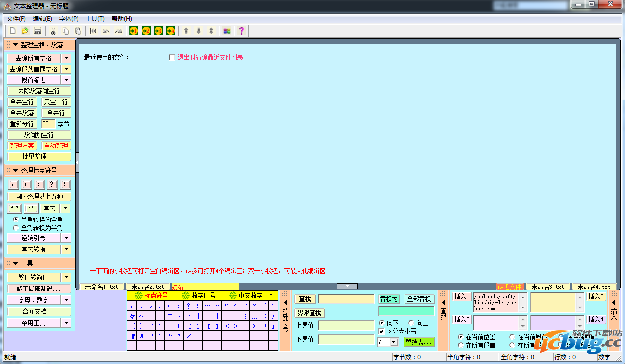Click the Open file folder icon
Screen dimensions: 625x364
pyautogui.click(x=25, y=31)
